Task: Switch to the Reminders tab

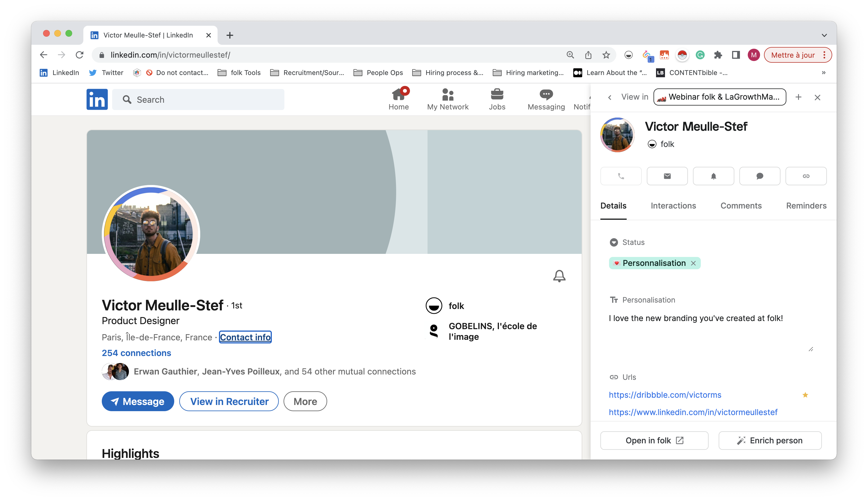Action: click(806, 206)
